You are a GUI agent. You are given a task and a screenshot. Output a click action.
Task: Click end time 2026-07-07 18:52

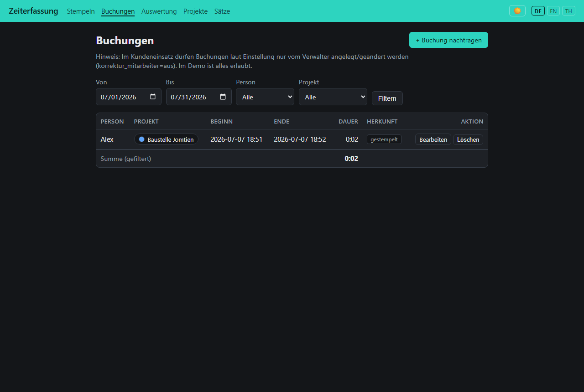pos(300,139)
